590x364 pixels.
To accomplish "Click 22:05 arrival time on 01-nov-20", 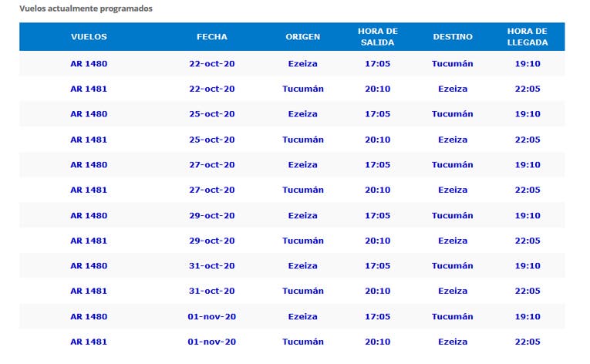I will pyautogui.click(x=528, y=342).
